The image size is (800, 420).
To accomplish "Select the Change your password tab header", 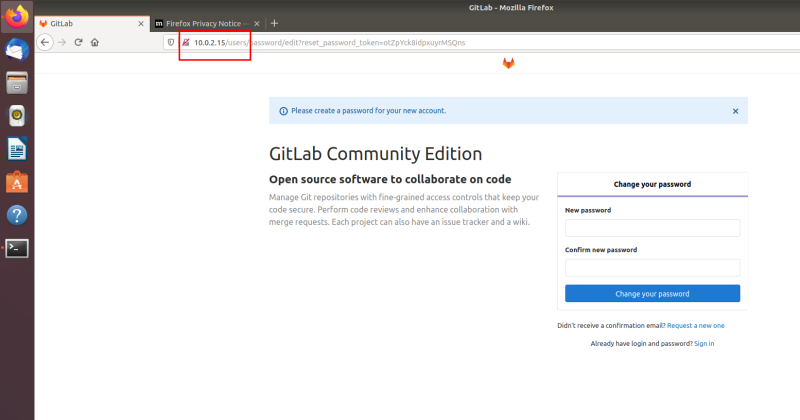I will (x=653, y=184).
